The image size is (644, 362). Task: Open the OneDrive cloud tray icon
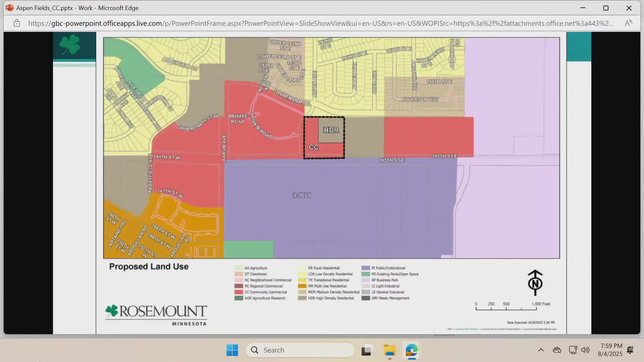pyautogui.click(x=557, y=350)
